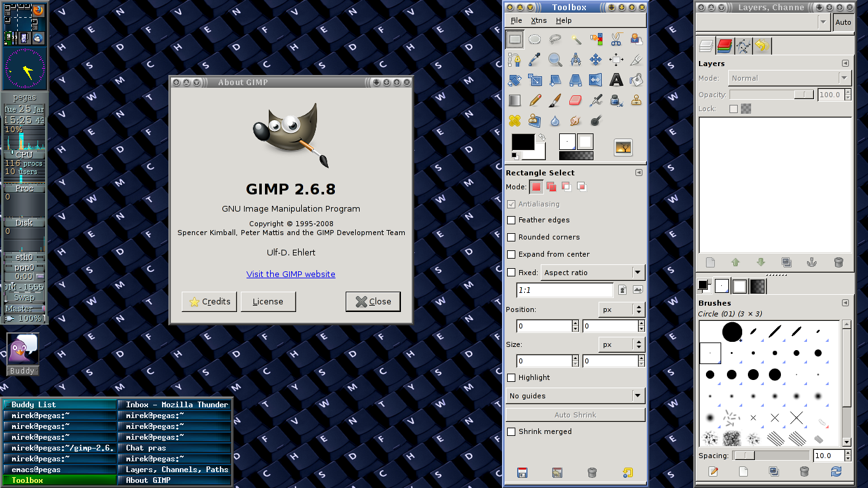The height and width of the screenshot is (488, 868).
Task: Select the Color Picker eyedropper tool
Action: coord(535,60)
